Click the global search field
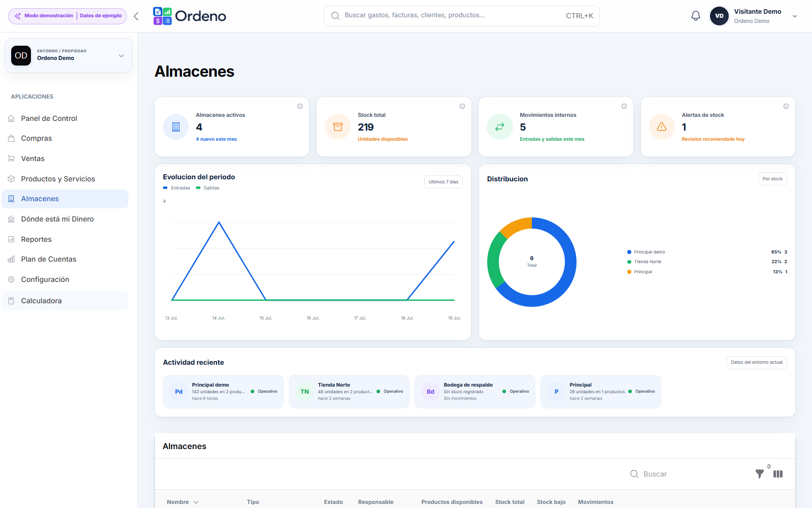 pos(462,16)
